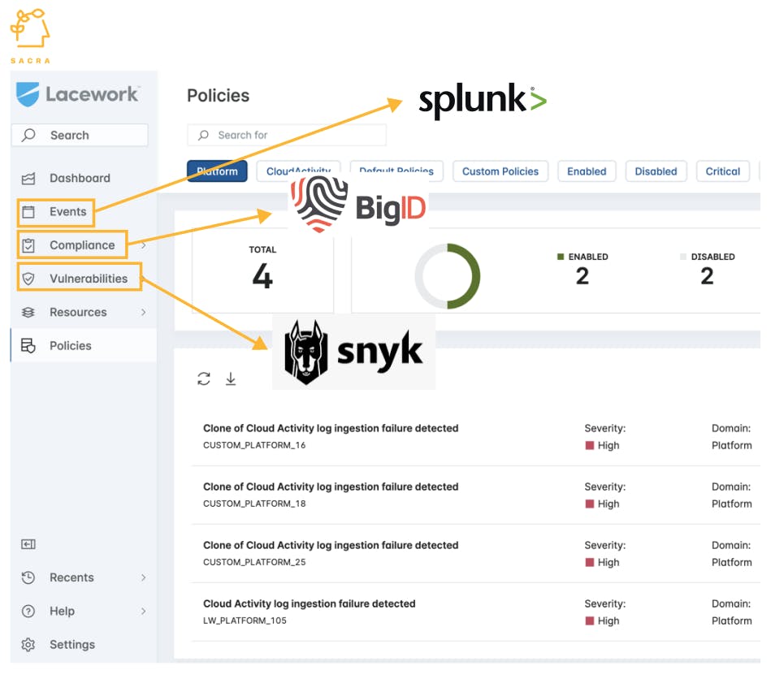Viewport: 784px width, 679px height.
Task: Click the sidebar Search magnifier icon
Action: 29,135
